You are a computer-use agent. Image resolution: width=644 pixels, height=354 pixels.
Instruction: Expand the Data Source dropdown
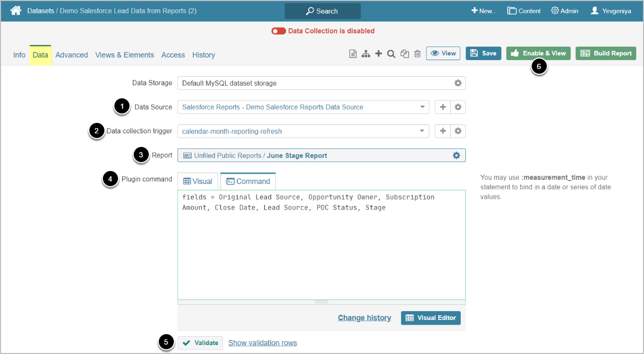pyautogui.click(x=422, y=107)
